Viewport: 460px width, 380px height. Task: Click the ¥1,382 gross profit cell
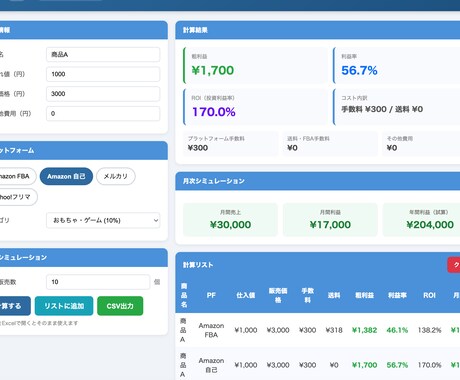(x=364, y=330)
